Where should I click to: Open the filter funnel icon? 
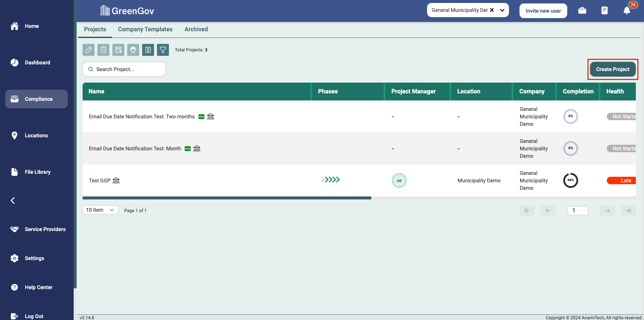coord(163,50)
